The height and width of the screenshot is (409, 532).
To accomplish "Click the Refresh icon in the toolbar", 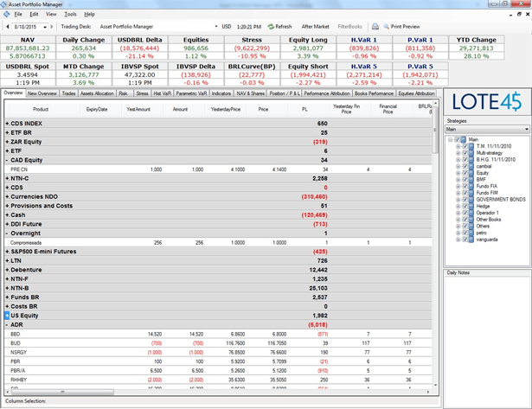I will click(271, 27).
